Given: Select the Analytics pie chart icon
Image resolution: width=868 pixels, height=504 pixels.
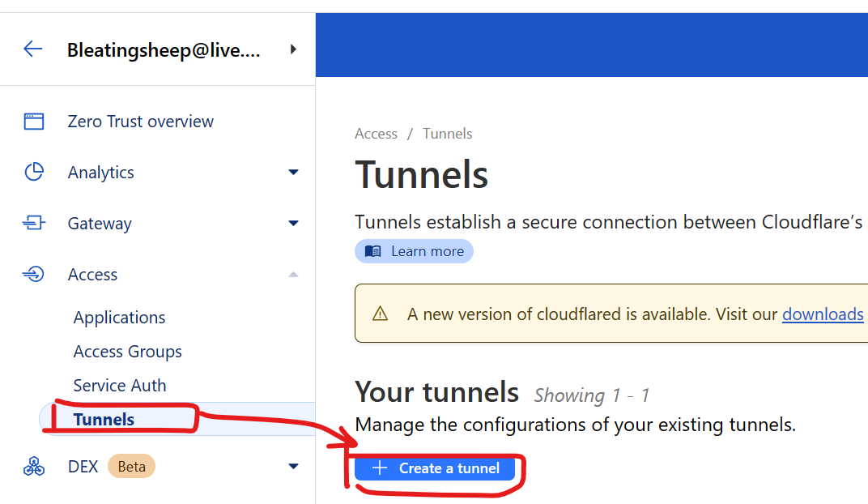Looking at the screenshot, I should (33, 172).
